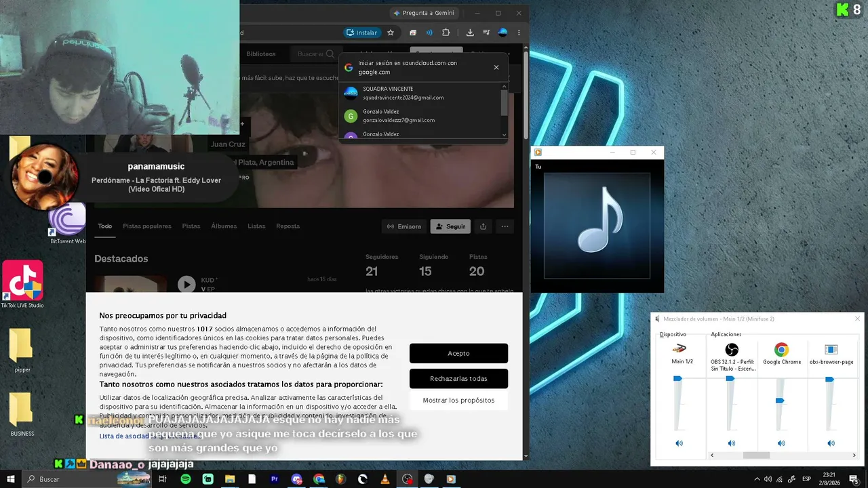This screenshot has width=868, height=488.
Task: Start the Emisora station button
Action: (404, 226)
